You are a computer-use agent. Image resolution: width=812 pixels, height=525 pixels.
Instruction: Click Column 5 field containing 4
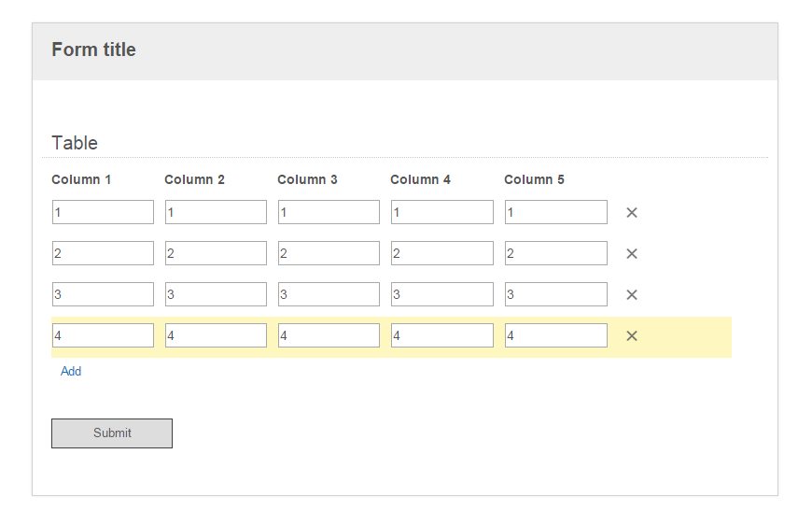click(x=556, y=335)
